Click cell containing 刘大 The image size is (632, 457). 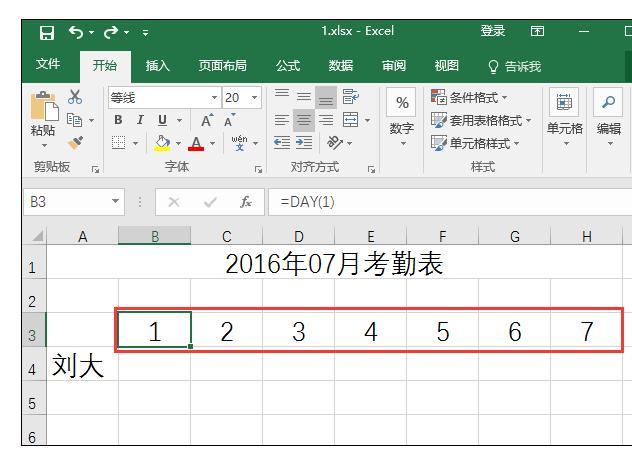point(83,366)
